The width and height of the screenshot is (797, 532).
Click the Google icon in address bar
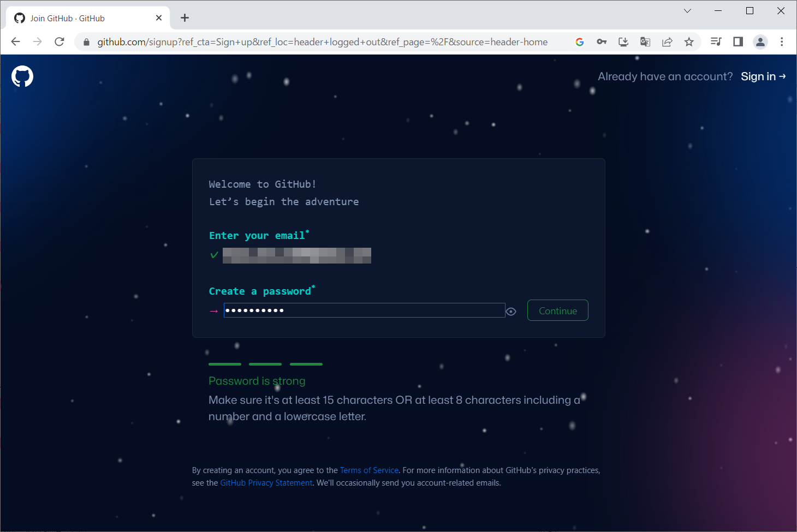tap(580, 42)
